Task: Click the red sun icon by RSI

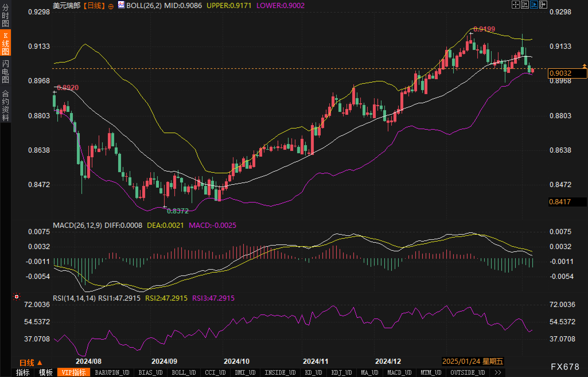Action: 17,297
